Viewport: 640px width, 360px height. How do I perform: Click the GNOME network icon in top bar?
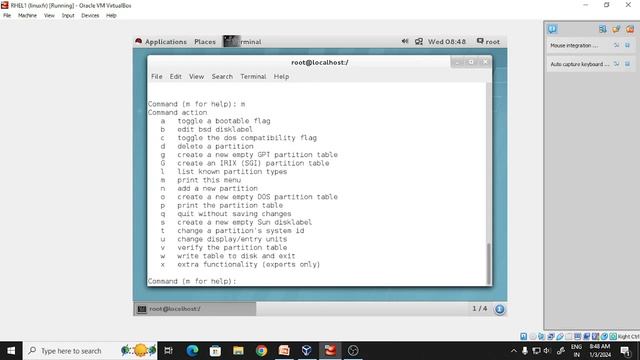419,41
